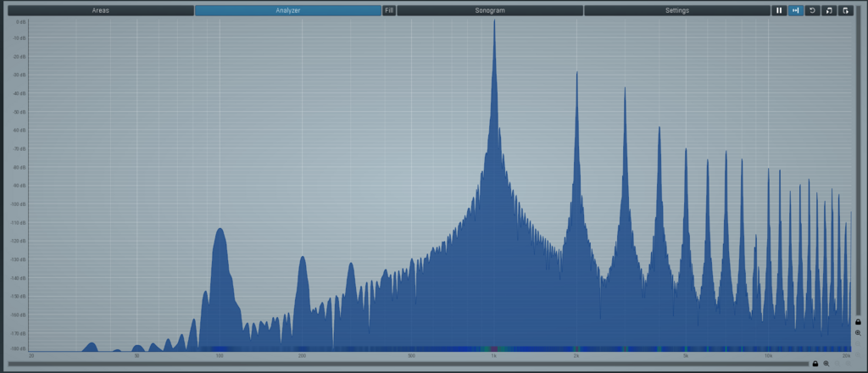Click the 500 frequency axis label

pos(411,356)
